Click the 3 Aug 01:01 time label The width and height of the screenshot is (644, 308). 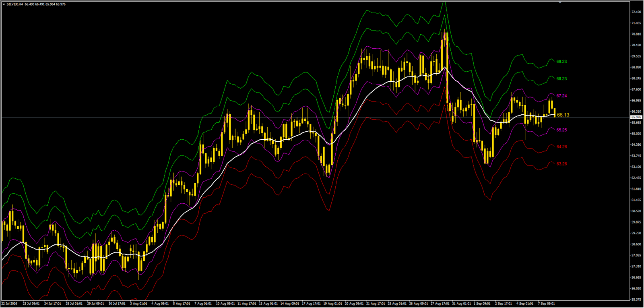[138, 304]
